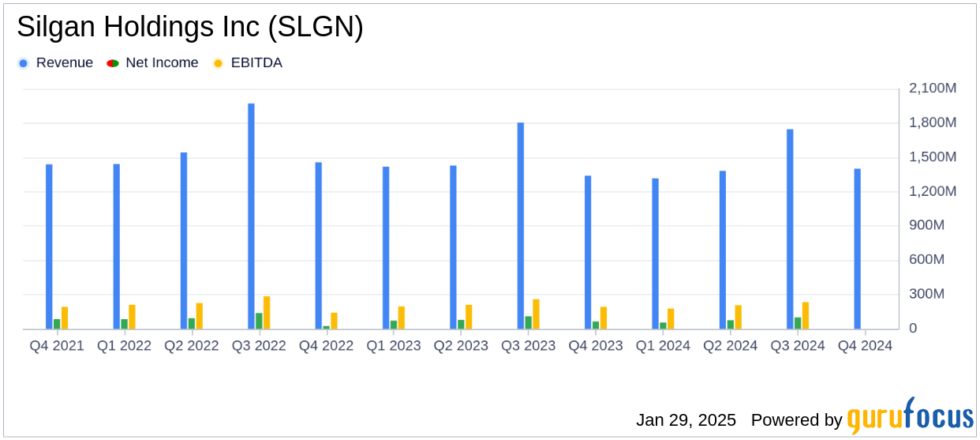Image resolution: width=980 pixels, height=440 pixels.
Task: Toggle the EBITDA legend item
Action: [248, 63]
